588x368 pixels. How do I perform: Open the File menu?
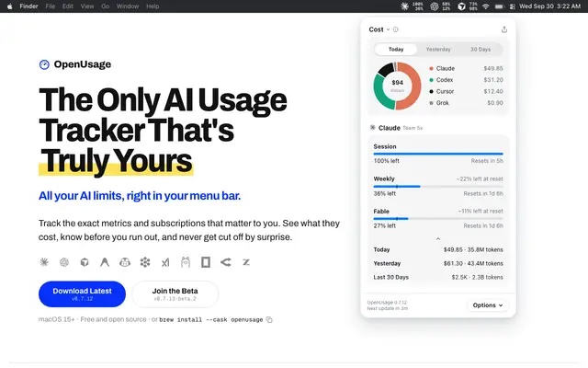click(51, 6)
